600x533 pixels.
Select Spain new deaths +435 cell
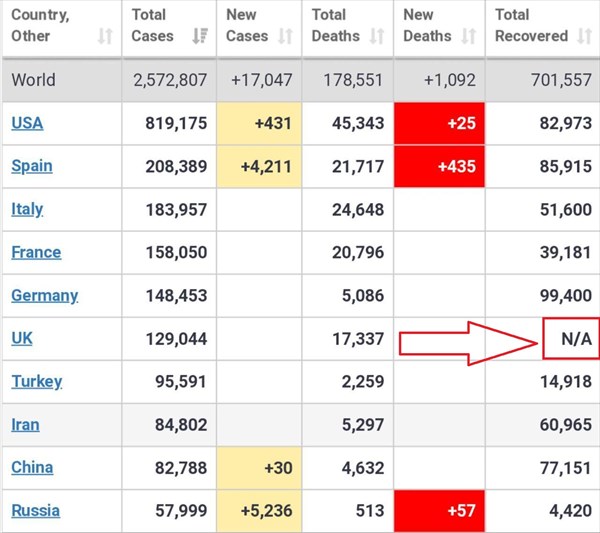click(x=439, y=166)
